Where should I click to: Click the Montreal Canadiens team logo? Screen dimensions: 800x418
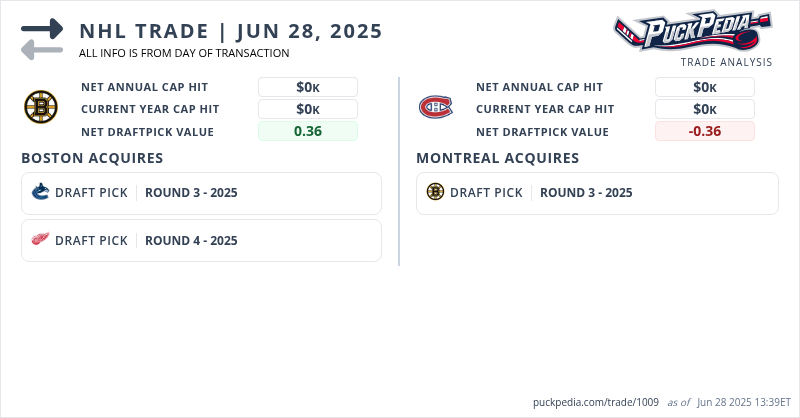(x=435, y=106)
